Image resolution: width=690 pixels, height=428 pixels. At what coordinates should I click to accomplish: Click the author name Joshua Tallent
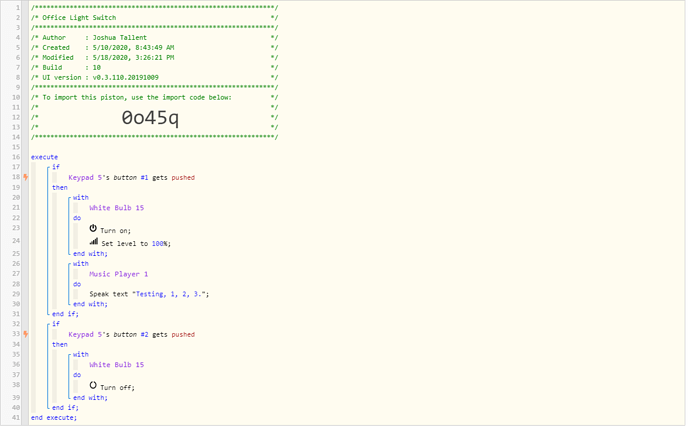[120, 38]
